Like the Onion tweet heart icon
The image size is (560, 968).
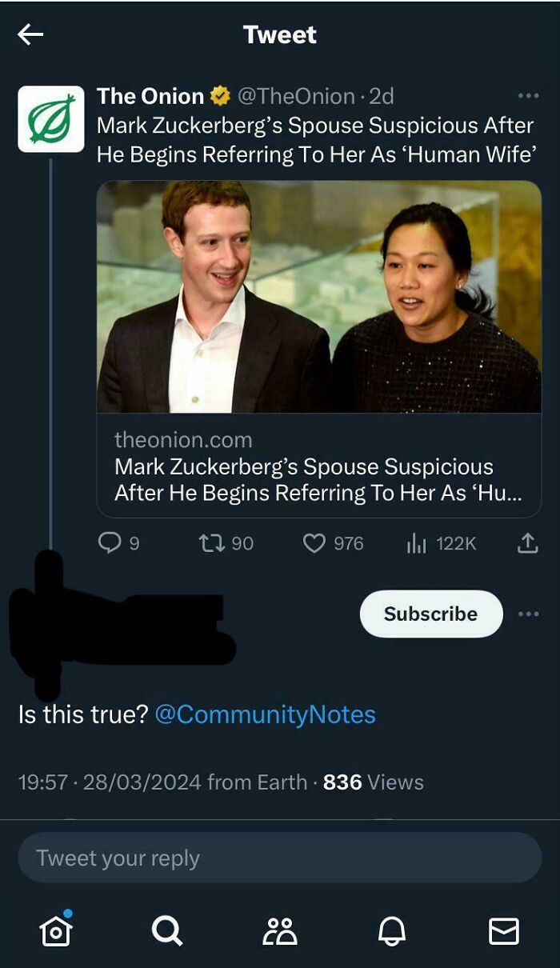coord(314,543)
